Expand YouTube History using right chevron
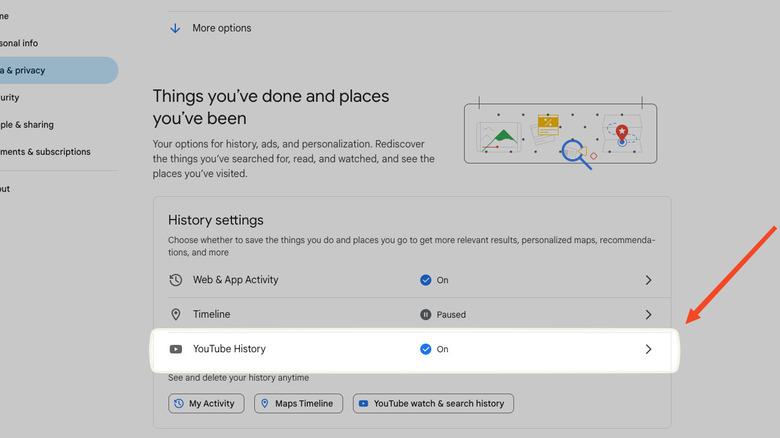This screenshot has width=780, height=438. (x=648, y=349)
